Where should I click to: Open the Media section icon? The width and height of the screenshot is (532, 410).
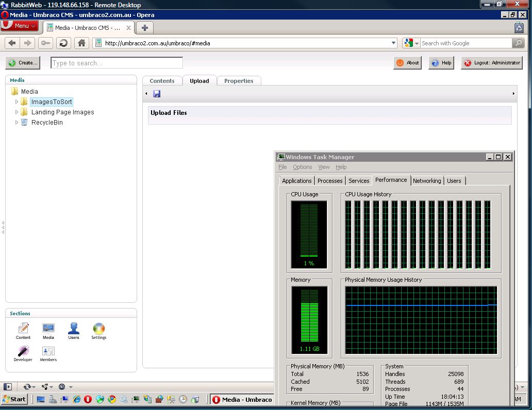click(48, 331)
